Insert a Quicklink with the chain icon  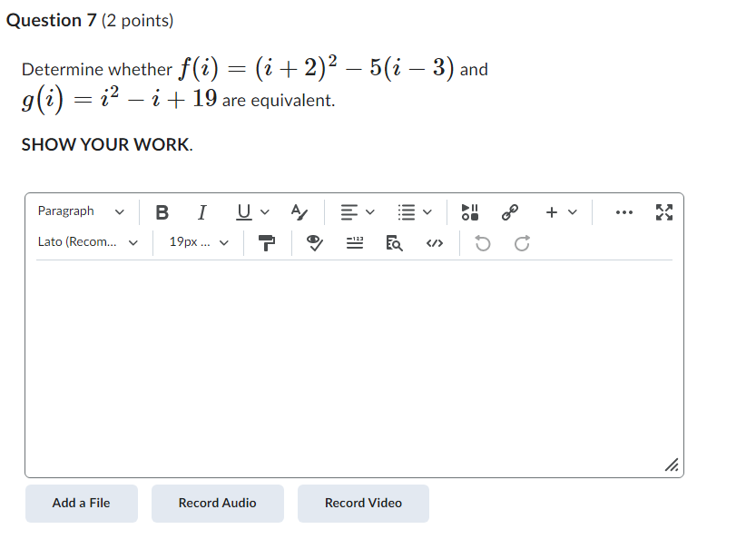tap(509, 212)
